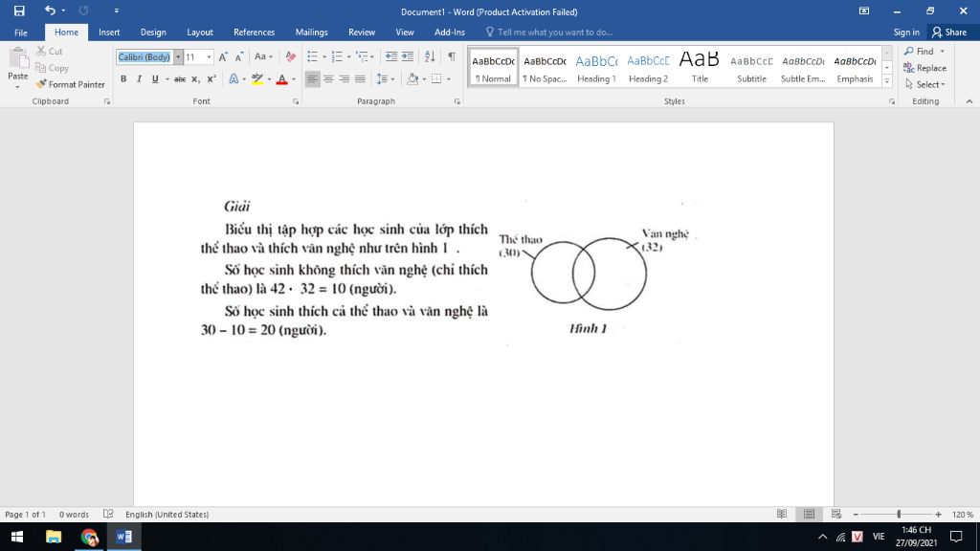The image size is (980, 551).
Task: Open the File tab
Action: point(21,33)
